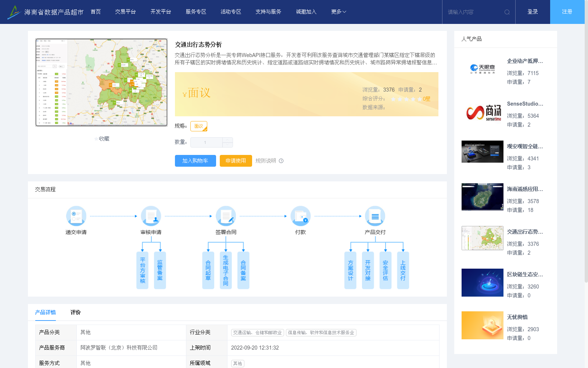Open 海南遥感应用 product thumbnail
Viewport: 588px width, 368px height.
(x=483, y=197)
